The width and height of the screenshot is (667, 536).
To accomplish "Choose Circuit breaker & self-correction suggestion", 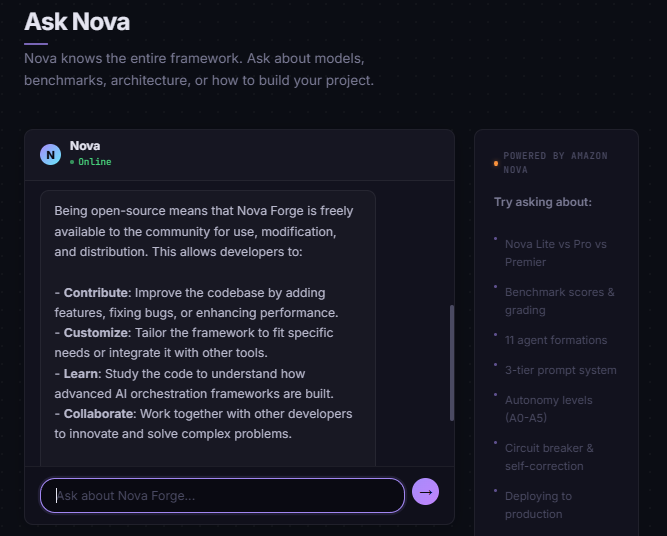I will (549, 457).
